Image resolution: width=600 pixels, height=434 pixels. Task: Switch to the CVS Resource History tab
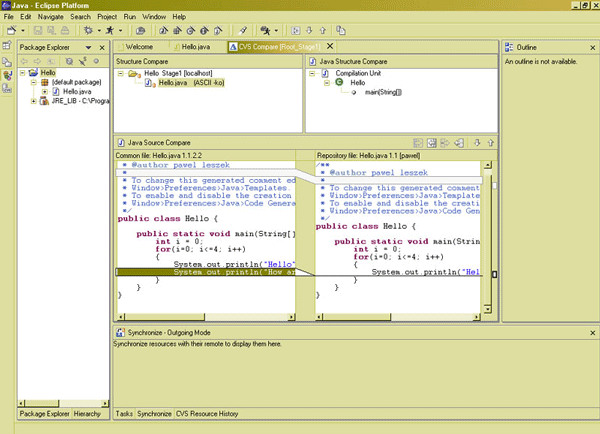point(207,414)
